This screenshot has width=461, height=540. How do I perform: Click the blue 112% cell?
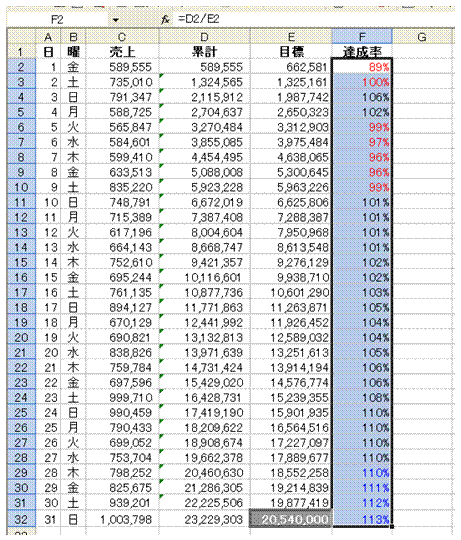pos(362,503)
